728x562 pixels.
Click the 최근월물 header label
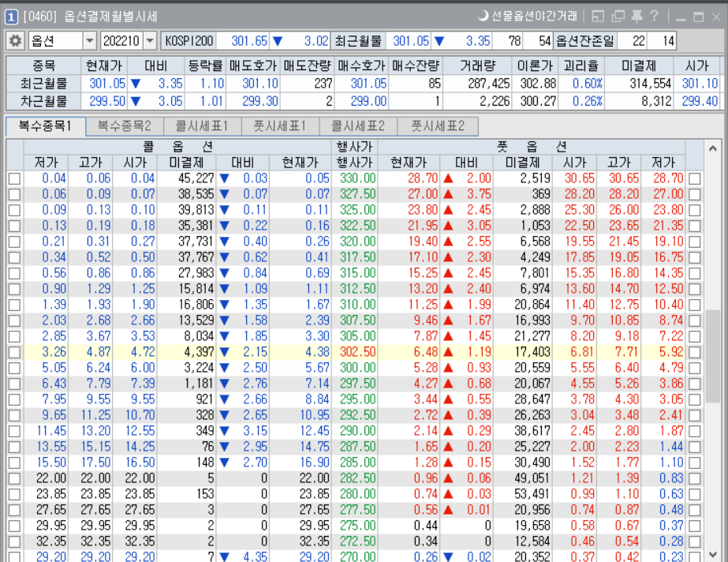pos(358,41)
